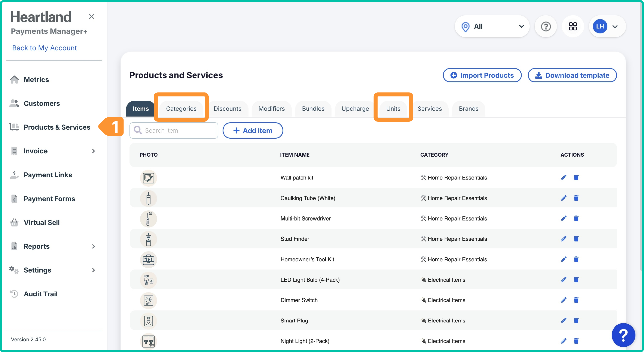This screenshot has height=352, width=644.
Task: Switch to the Modifiers tab
Action: click(x=272, y=109)
